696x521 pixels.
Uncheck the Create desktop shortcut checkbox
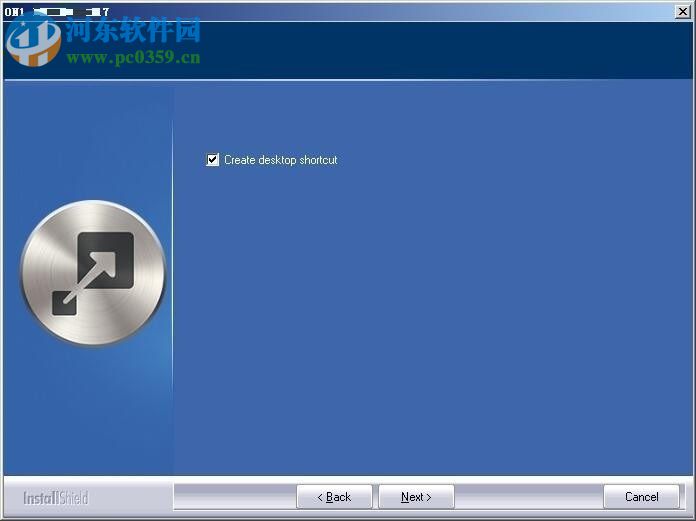pos(213,160)
